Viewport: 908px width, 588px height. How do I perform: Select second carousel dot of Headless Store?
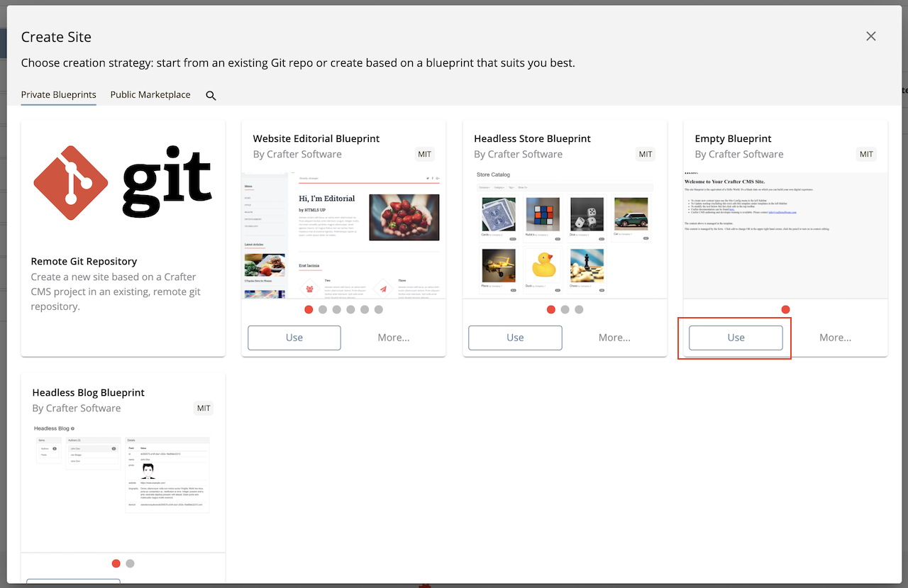(x=565, y=309)
